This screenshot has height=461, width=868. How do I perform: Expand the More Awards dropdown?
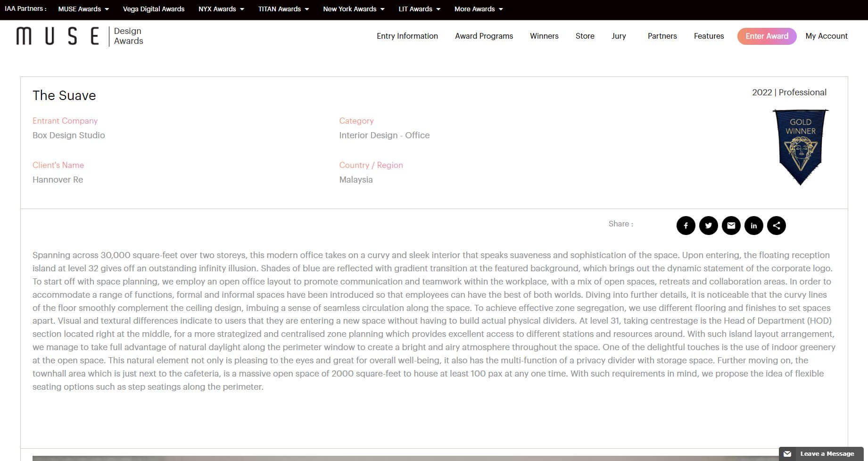479,9
